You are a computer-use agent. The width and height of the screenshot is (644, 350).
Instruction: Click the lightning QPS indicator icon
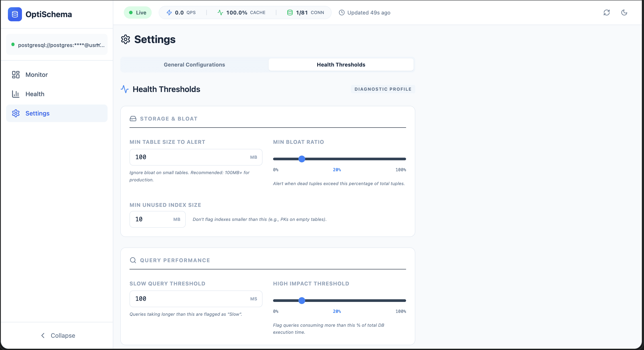(169, 13)
